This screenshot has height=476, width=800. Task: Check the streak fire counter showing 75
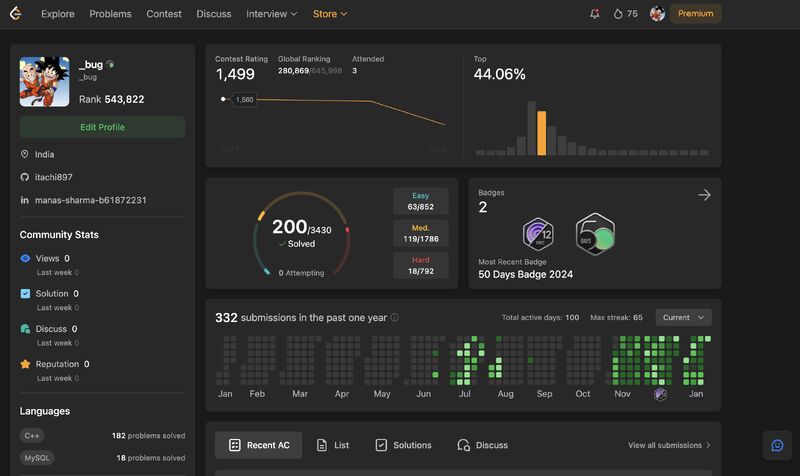pyautogui.click(x=626, y=14)
